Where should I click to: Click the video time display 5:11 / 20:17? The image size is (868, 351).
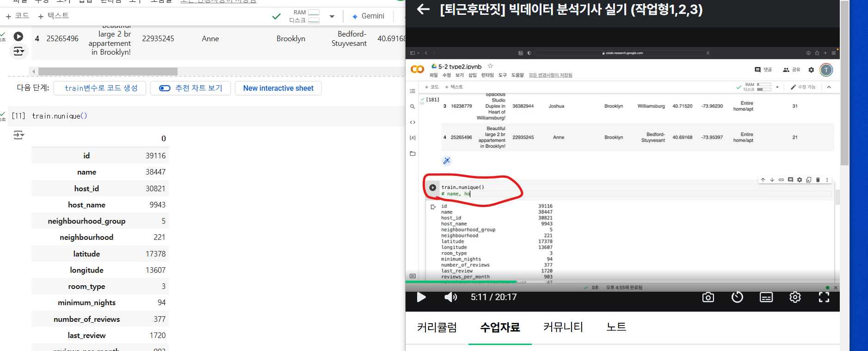pos(493,297)
